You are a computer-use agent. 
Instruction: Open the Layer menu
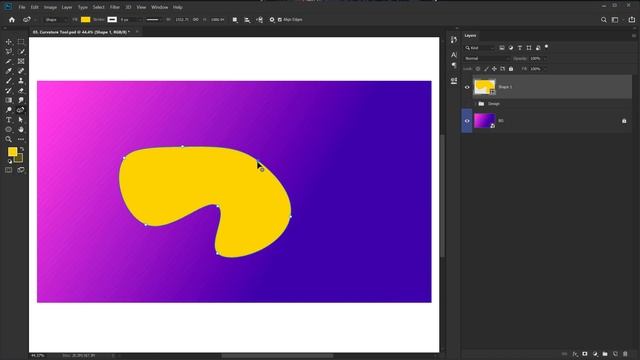point(67,7)
